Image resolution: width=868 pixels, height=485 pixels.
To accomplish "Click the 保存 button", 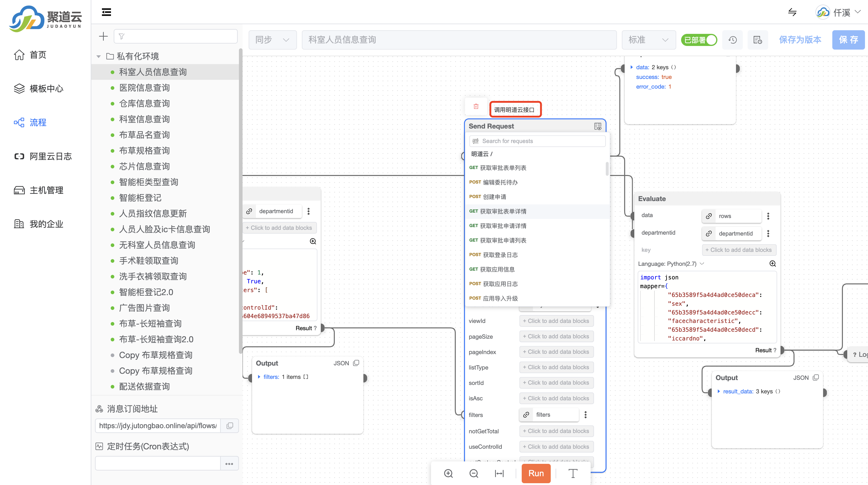I will coord(848,40).
